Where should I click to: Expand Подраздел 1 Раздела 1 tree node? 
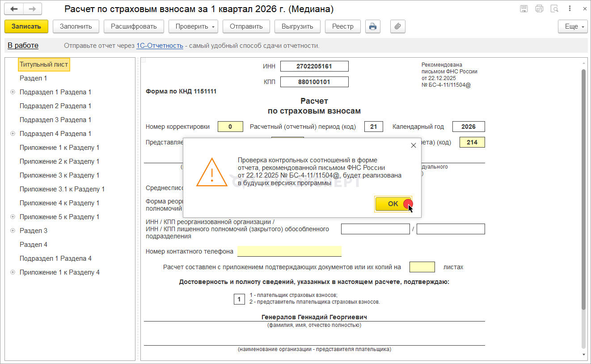[x=13, y=92]
